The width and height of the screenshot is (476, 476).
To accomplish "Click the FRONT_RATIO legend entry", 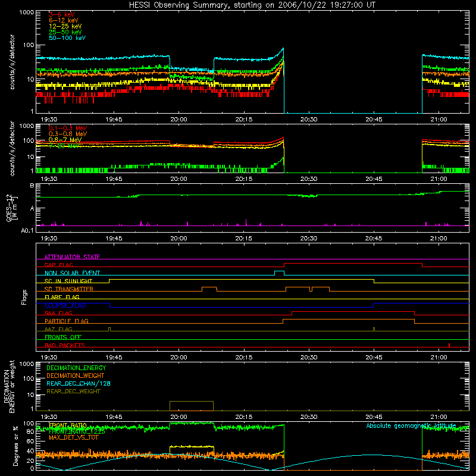I will click(68, 425).
